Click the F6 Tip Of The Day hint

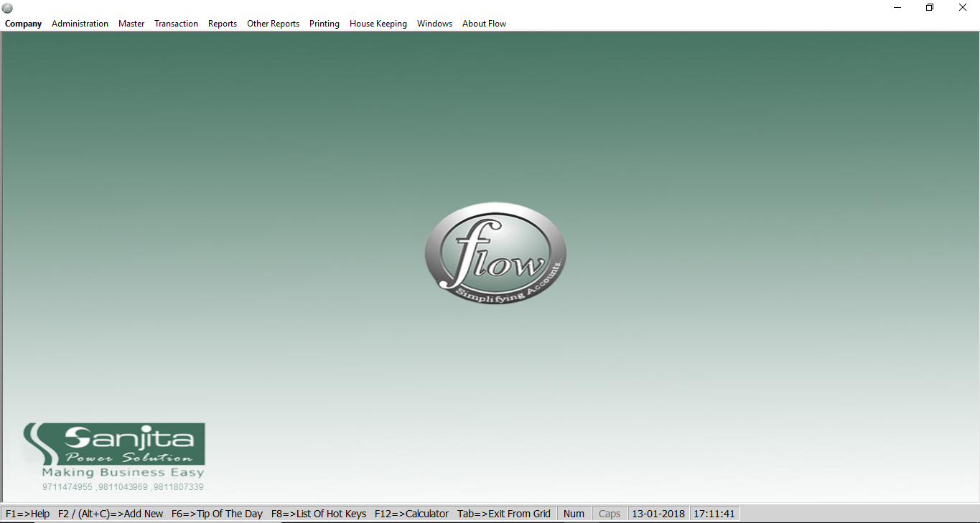[x=217, y=514]
